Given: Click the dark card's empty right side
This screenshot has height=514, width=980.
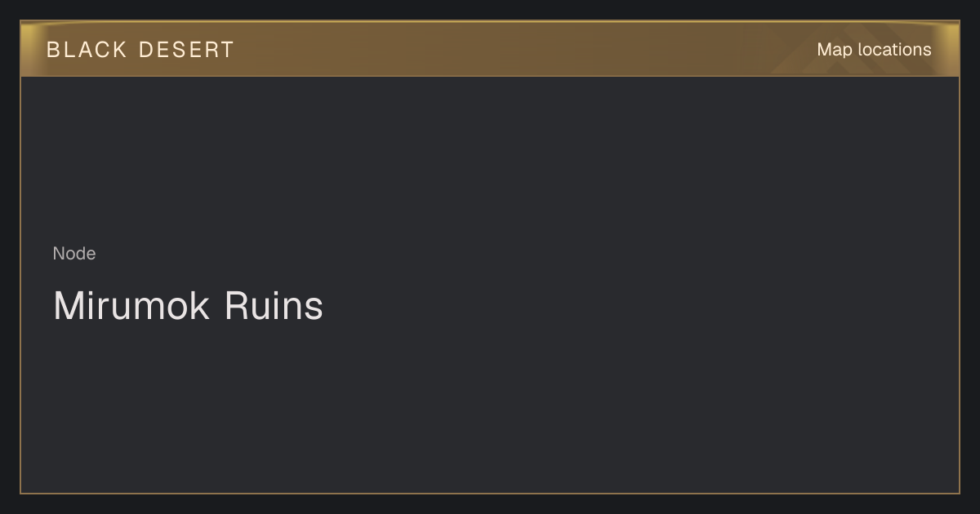Looking at the screenshot, I should 735,286.
